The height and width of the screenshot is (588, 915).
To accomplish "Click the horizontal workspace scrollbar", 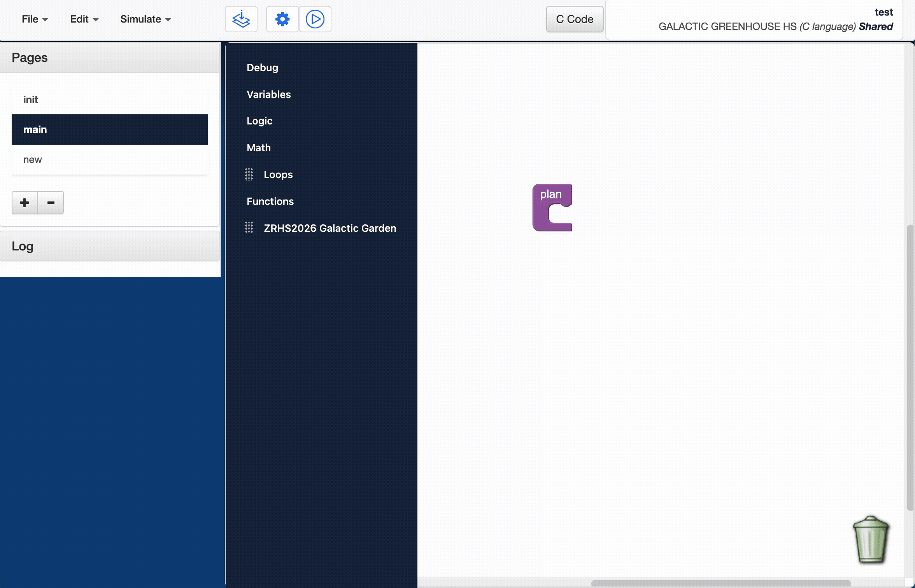I will 720,583.
